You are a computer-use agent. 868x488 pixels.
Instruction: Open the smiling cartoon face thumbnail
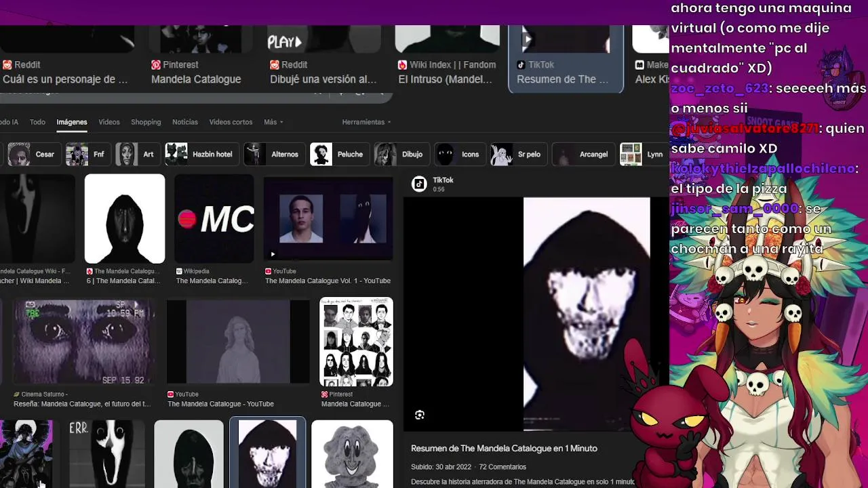click(352, 454)
